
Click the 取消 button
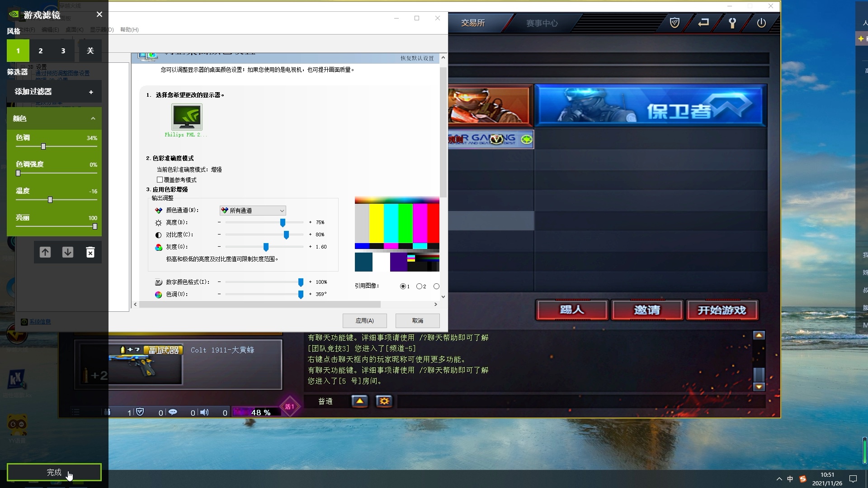(418, 320)
